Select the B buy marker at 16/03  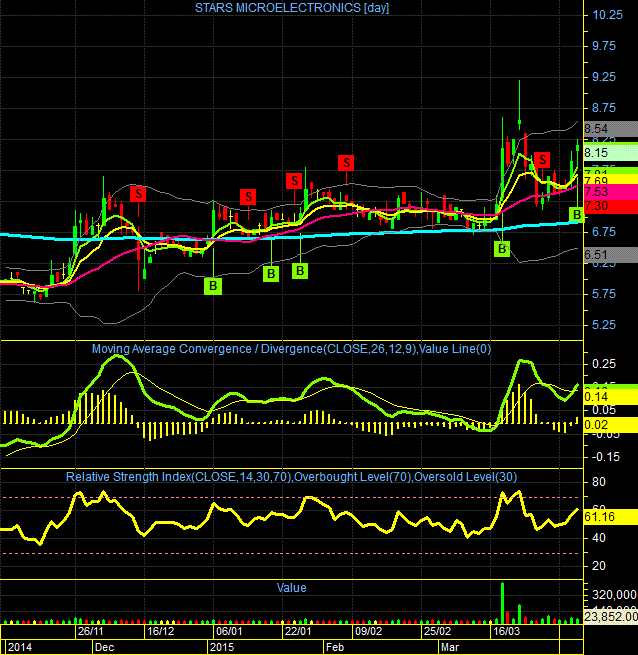(502, 249)
